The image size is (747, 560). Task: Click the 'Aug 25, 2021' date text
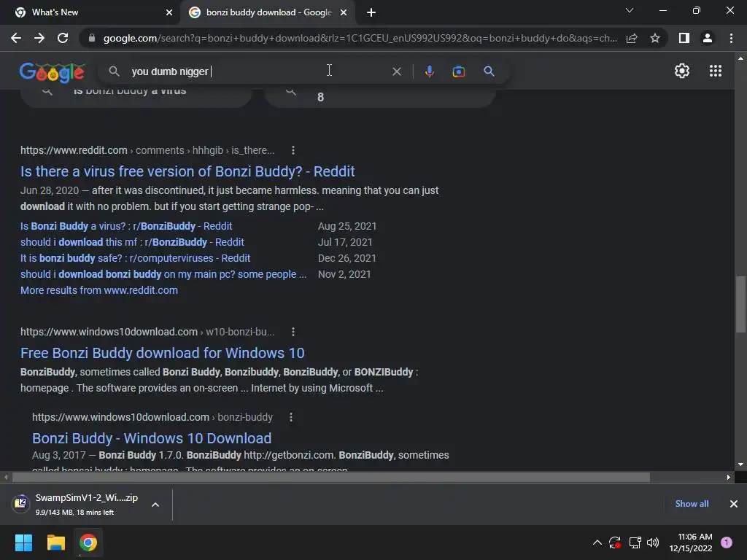[347, 226]
